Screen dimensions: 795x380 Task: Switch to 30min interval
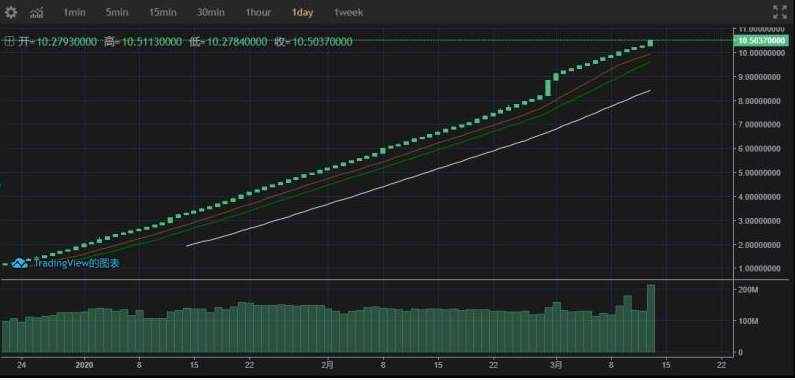(210, 12)
